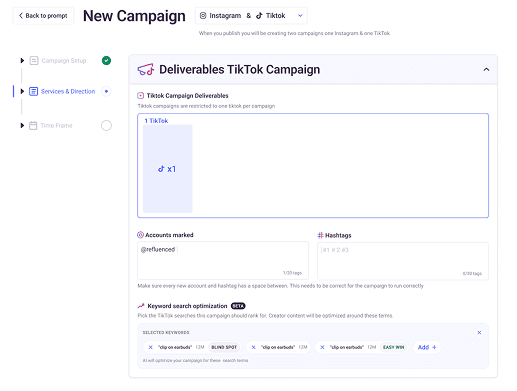Click the "1/20 tags" counter

292,273
